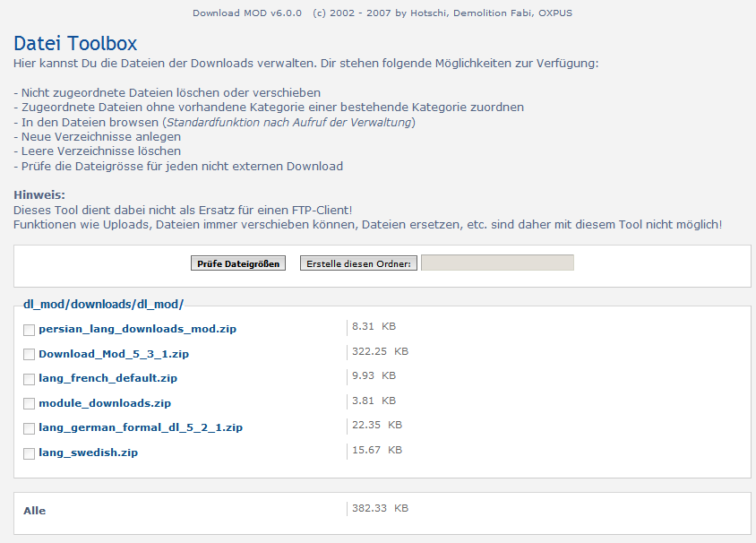Viewport: 756px width, 543px height.
Task: Open the persian_lang_downloads_mod.zip file link
Action: coord(137,330)
